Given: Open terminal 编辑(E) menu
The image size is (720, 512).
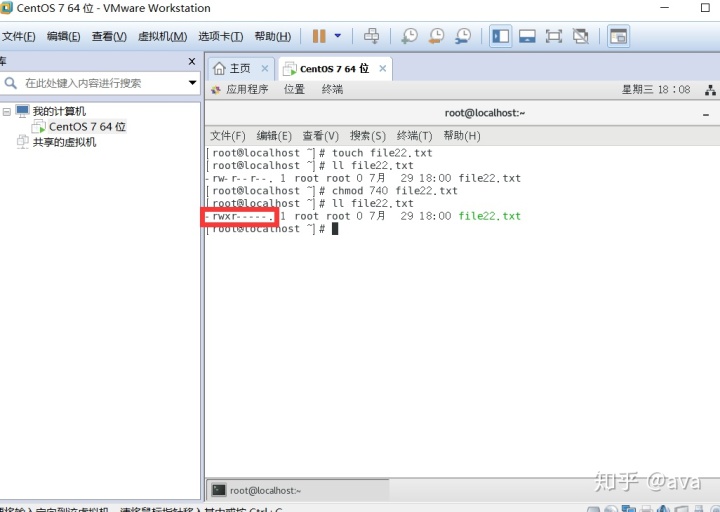Looking at the screenshot, I should coord(274,136).
